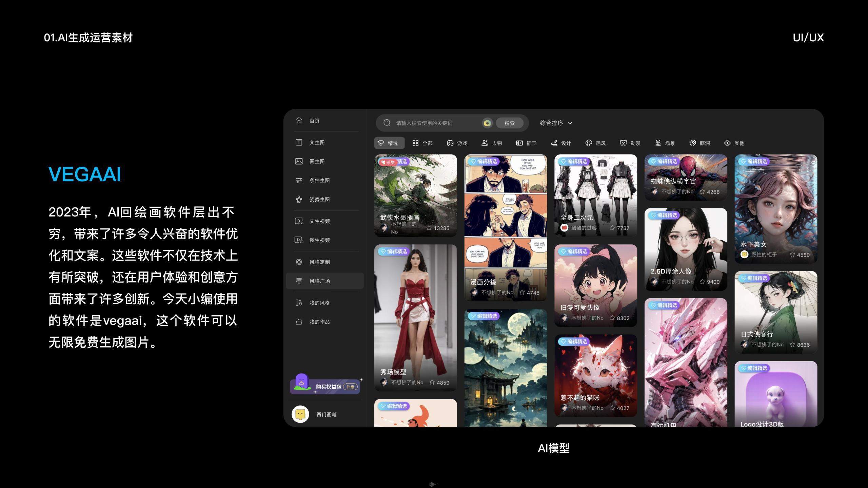Open the 日式侠客行 style card
The image size is (868, 488).
coord(776,312)
